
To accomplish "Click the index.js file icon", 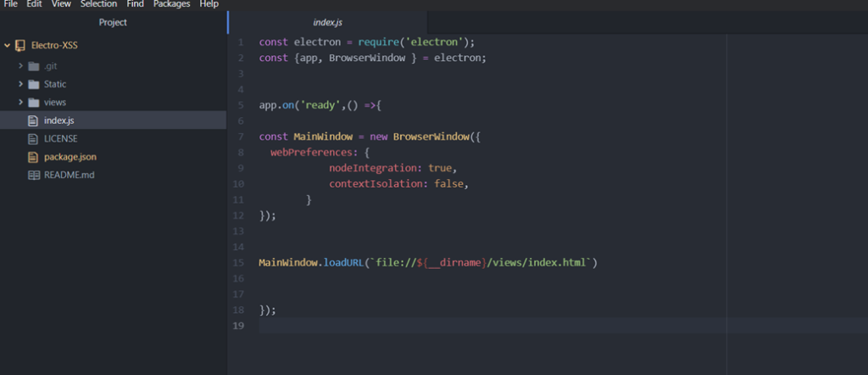I will [x=34, y=120].
